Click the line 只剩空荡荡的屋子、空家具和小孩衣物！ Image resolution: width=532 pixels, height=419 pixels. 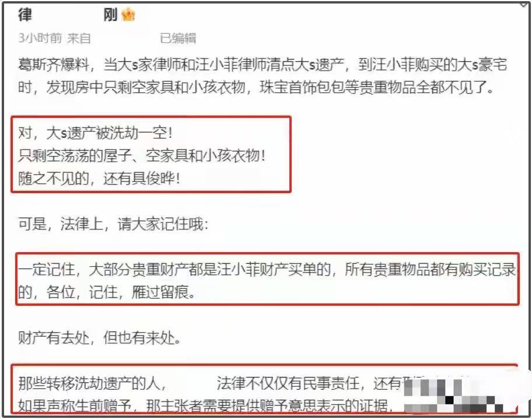click(x=142, y=155)
